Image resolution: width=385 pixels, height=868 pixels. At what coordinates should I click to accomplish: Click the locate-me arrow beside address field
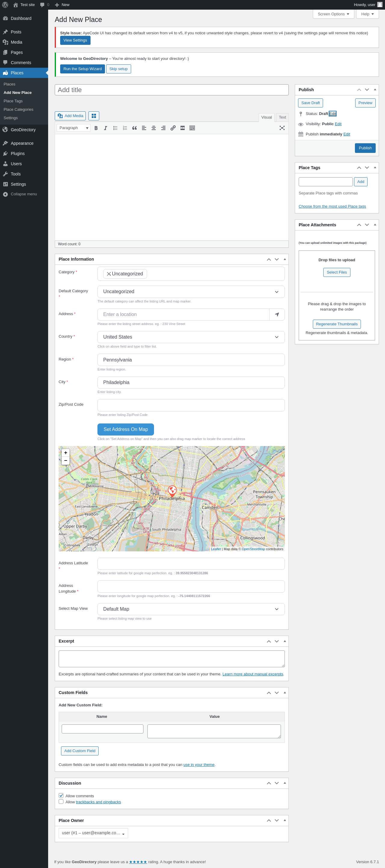click(277, 315)
